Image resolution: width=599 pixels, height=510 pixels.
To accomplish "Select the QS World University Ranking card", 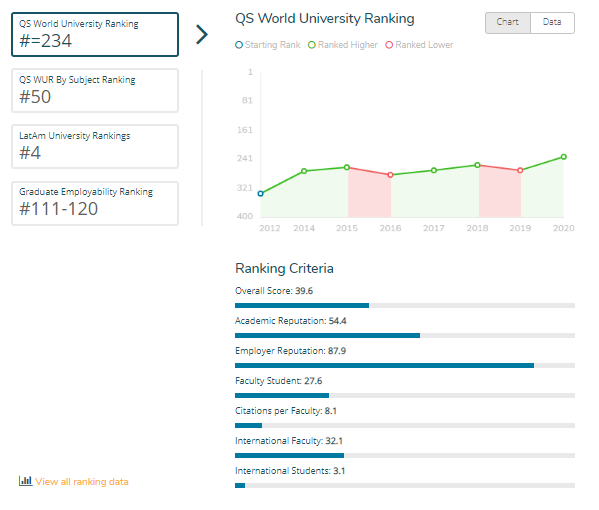I will tap(95, 34).
